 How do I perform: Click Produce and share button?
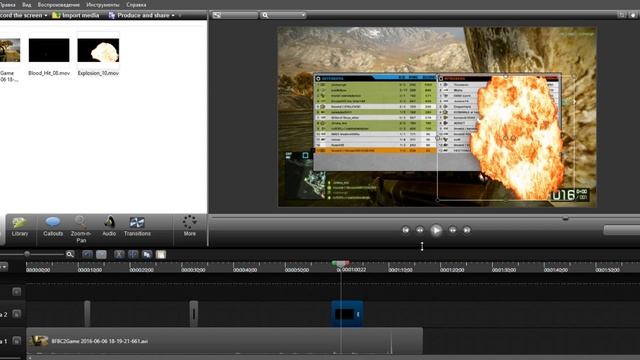(139, 15)
